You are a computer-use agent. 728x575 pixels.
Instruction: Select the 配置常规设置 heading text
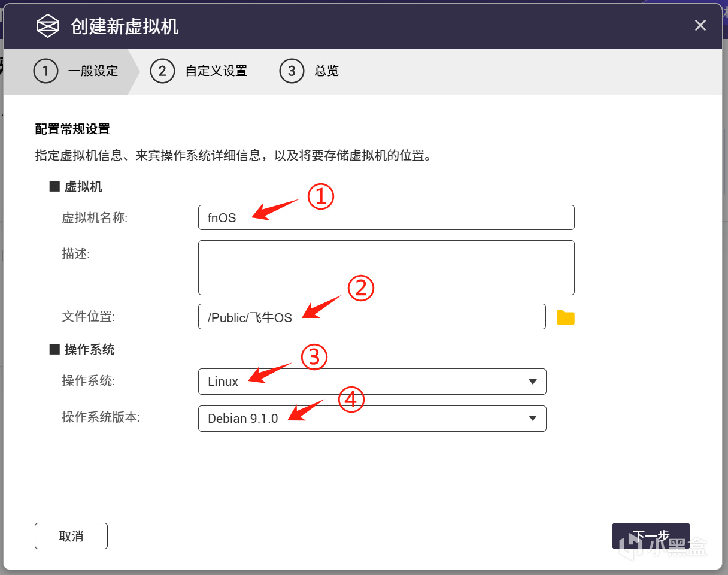[72, 129]
